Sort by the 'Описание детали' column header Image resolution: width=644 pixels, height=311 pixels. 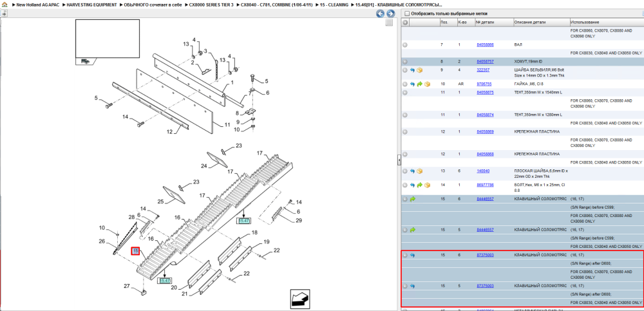541,22
